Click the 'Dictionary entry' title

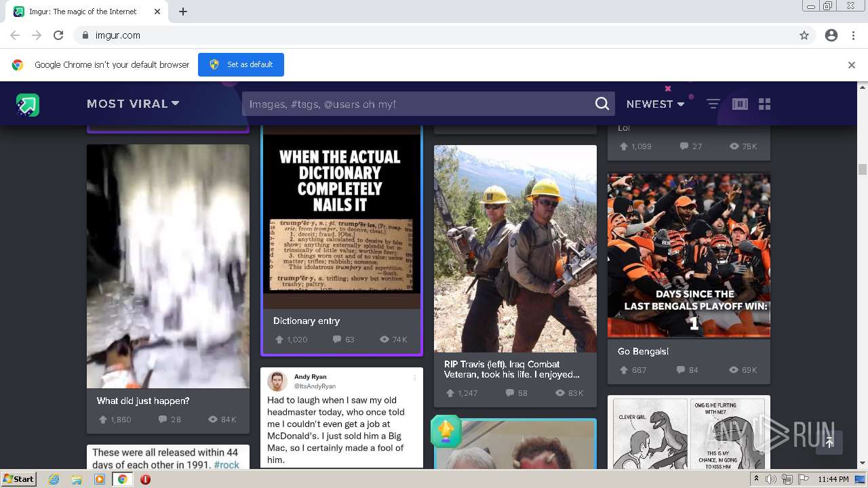pos(307,321)
